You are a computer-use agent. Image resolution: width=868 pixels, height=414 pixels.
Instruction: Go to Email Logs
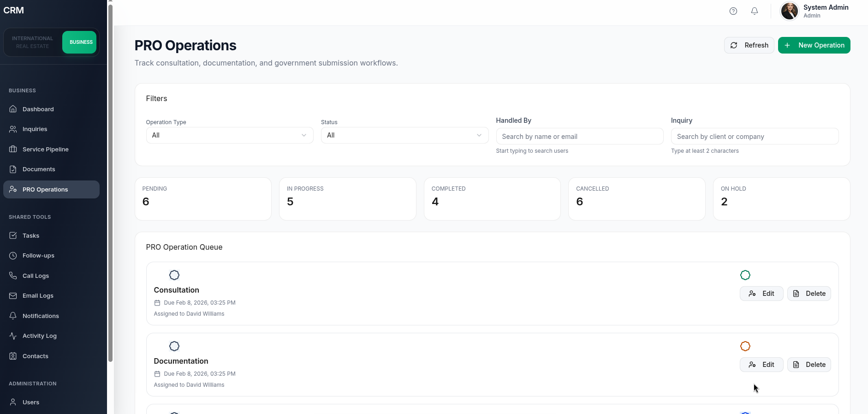[x=51, y=296]
